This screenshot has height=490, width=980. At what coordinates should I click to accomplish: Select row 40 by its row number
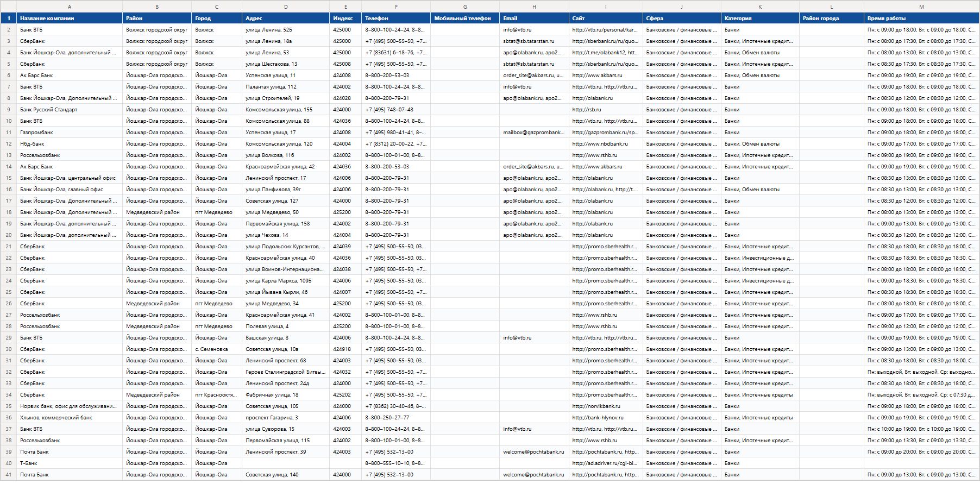tap(9, 463)
